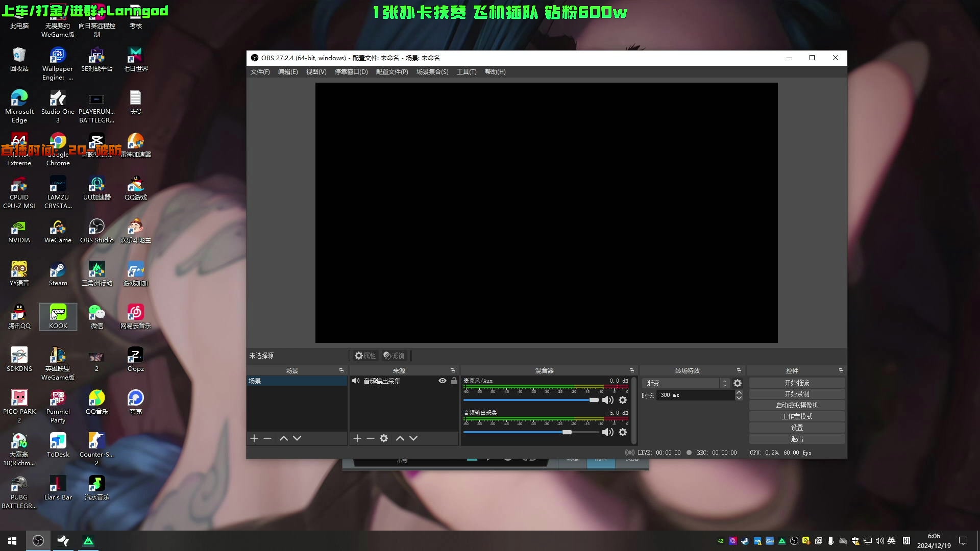Decrease the 时长 duration with down arrow
The width and height of the screenshot is (980, 551).
[739, 398]
